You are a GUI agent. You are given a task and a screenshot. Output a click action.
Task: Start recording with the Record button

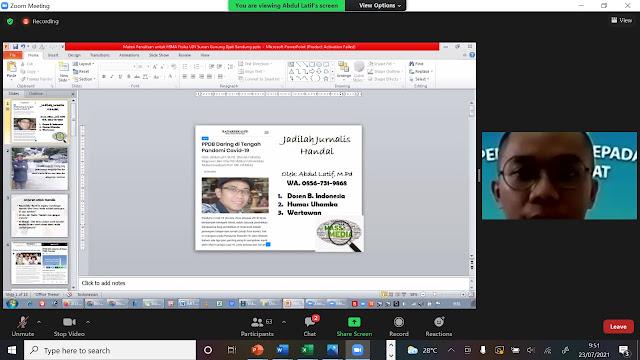(399, 326)
